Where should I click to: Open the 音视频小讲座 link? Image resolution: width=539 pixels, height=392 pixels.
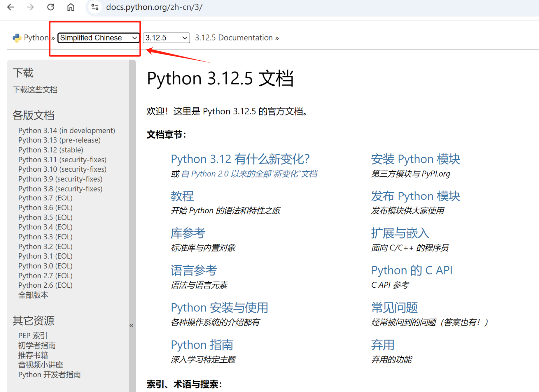point(41,365)
